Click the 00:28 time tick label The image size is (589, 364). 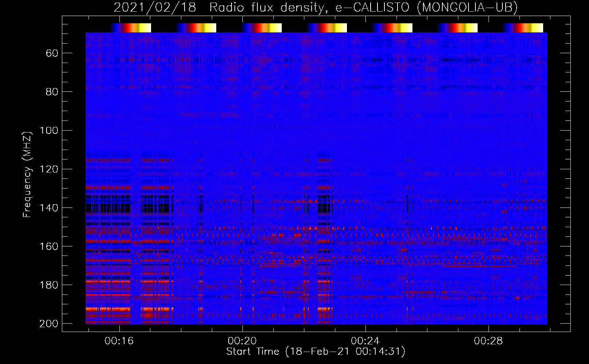[488, 341]
